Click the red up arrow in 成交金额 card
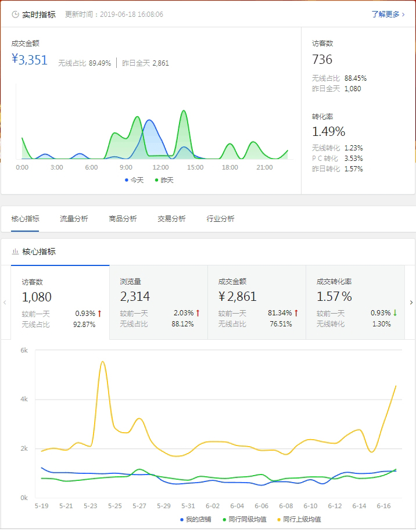 click(x=296, y=314)
